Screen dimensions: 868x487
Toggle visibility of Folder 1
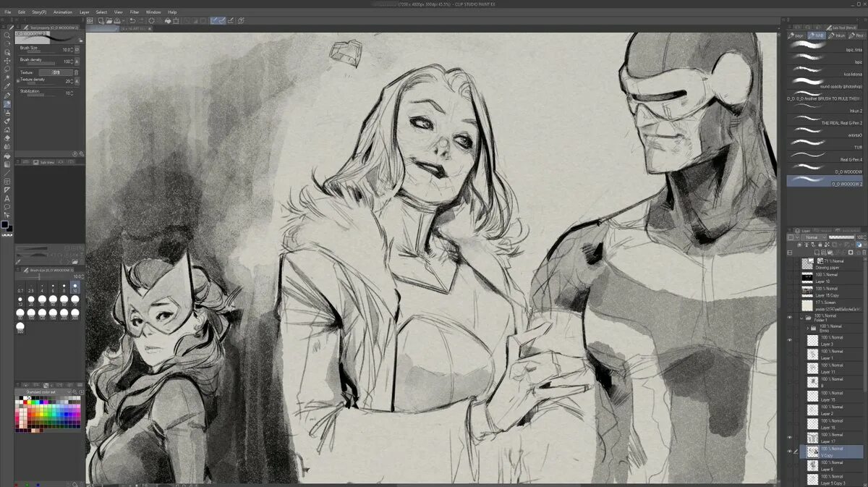coord(789,318)
